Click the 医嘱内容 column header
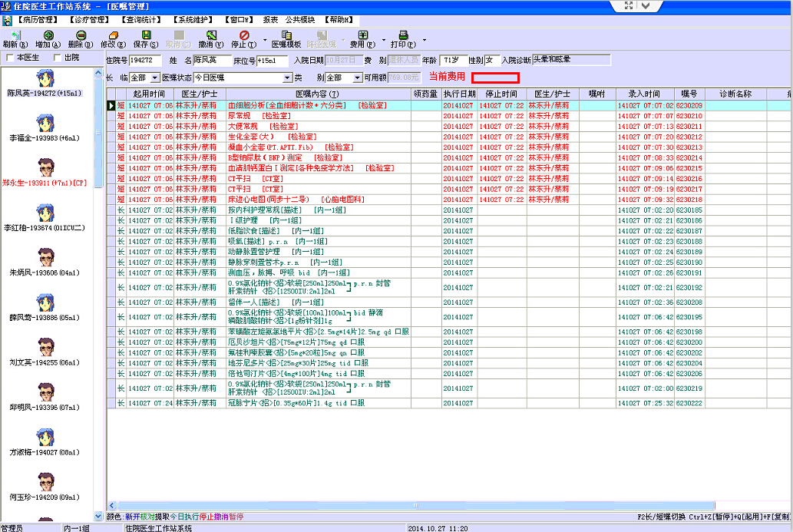Screen dimensions: 793x532 point(319,94)
